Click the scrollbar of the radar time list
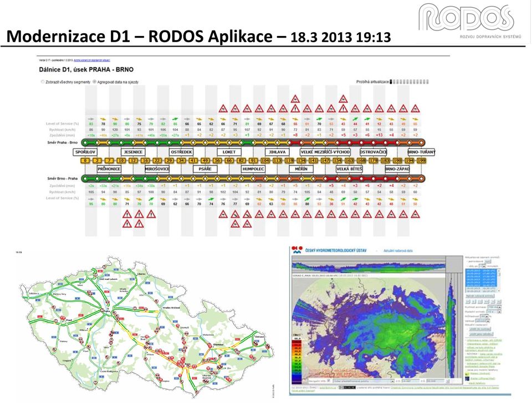 [x=499, y=280]
